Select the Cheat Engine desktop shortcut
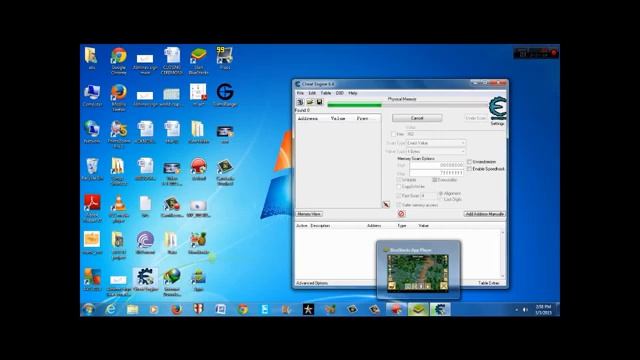The width and height of the screenshot is (640, 360). coord(145,280)
